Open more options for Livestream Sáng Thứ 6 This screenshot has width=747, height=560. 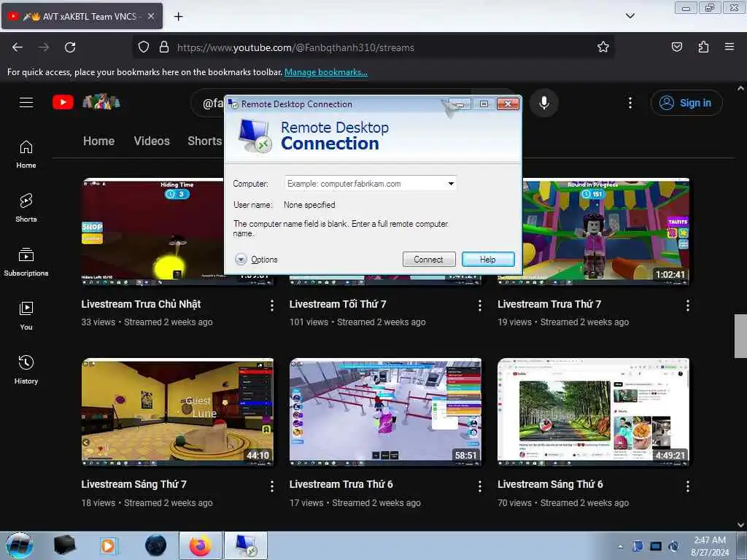pyautogui.click(x=687, y=486)
